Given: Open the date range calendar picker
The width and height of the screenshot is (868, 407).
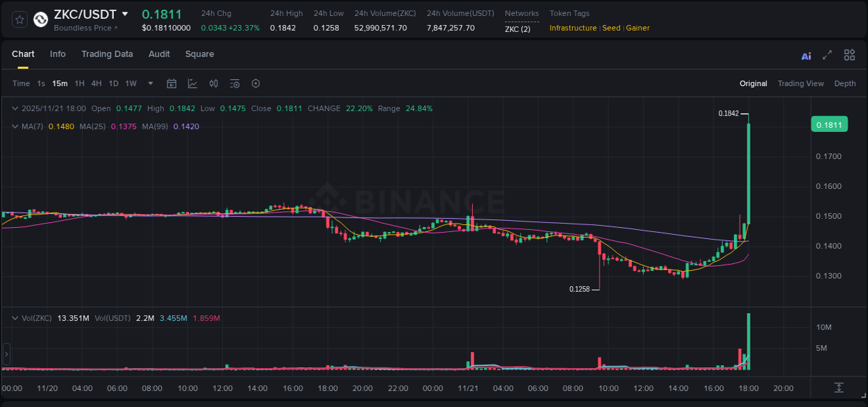Looking at the screenshot, I should click(172, 83).
